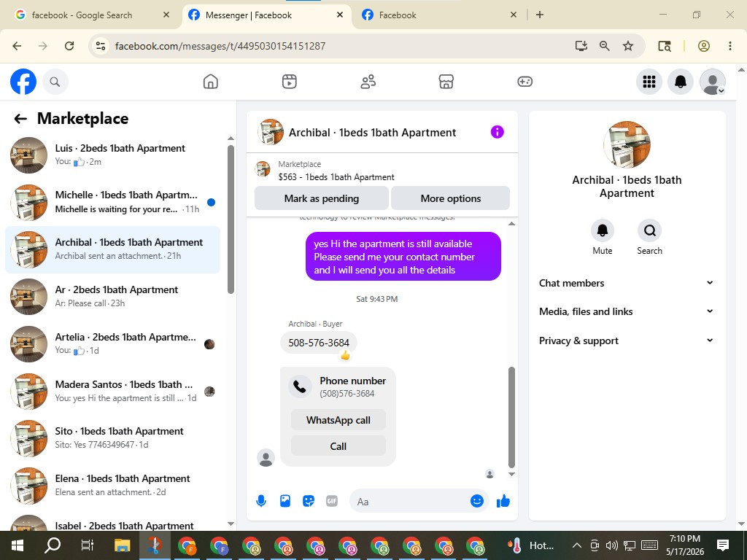Screen dimensions: 747x560
Task: Open Facebook search magnifier
Action: [55, 82]
